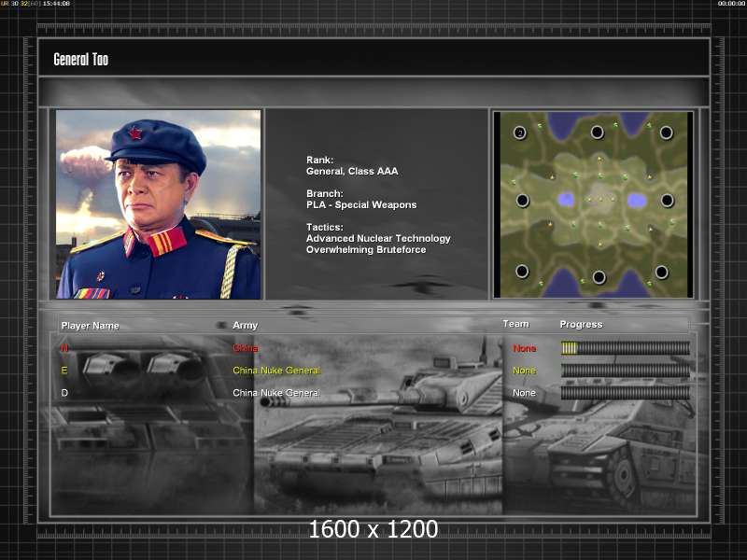The height and width of the screenshot is (560, 747).
Task: Click the white "None" team value
Action: coord(524,393)
